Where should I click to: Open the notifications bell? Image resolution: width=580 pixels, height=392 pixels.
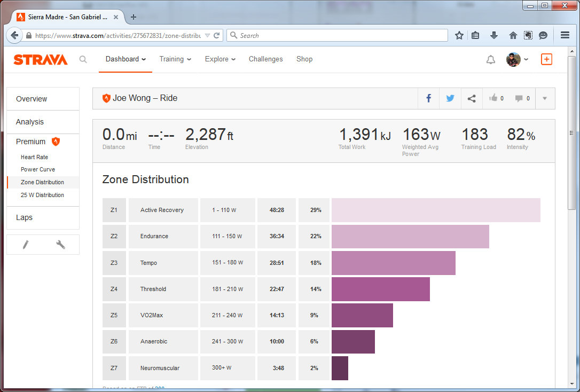(490, 59)
